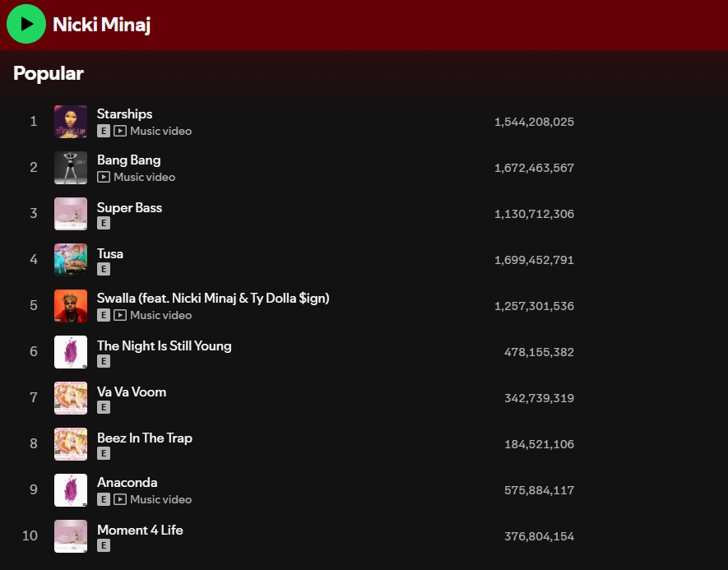Screen dimensions: 728x570
Task: Click play count 376,804,154 for Moment 4 Life
Action: tap(539, 536)
